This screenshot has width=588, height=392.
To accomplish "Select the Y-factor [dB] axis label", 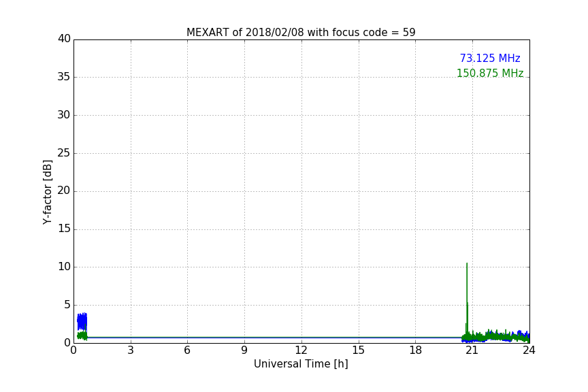I will (47, 192).
